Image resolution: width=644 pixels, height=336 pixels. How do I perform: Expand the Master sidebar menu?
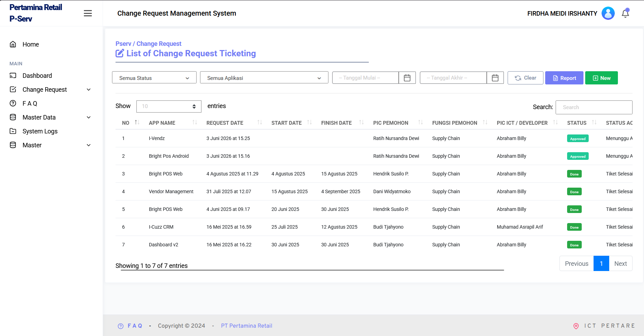pyautogui.click(x=51, y=145)
